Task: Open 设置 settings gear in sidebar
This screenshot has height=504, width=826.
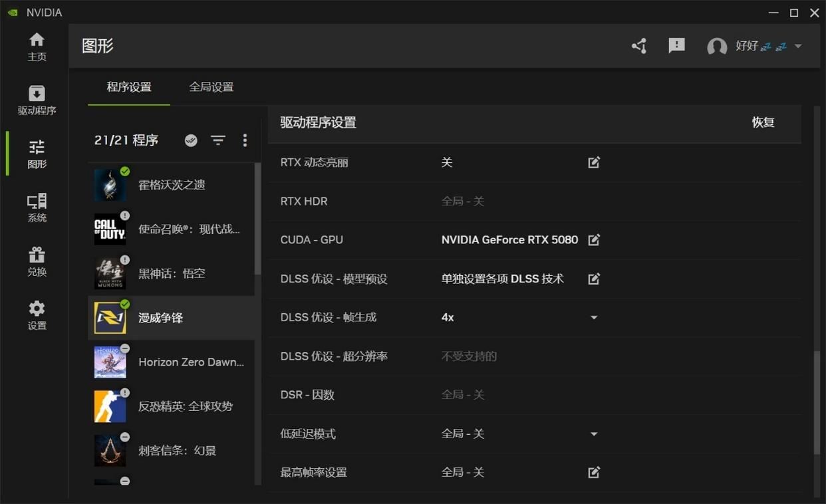Action: pyautogui.click(x=37, y=316)
